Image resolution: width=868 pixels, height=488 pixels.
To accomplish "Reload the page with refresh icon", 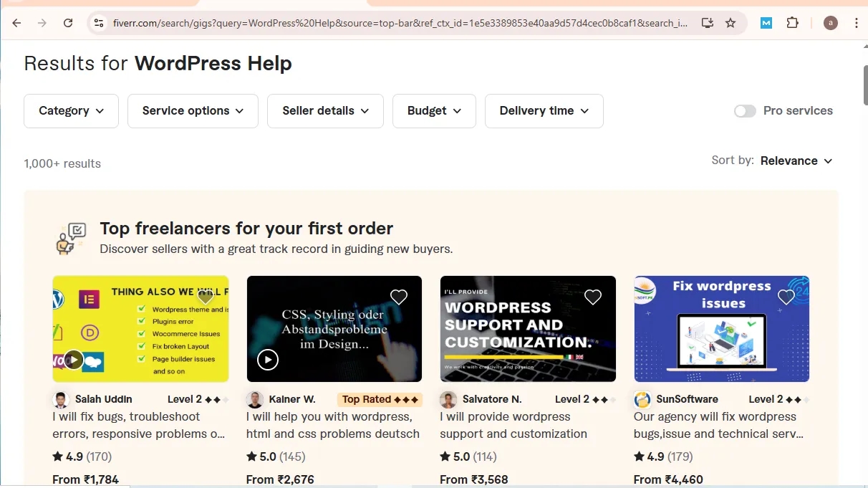I will [68, 23].
